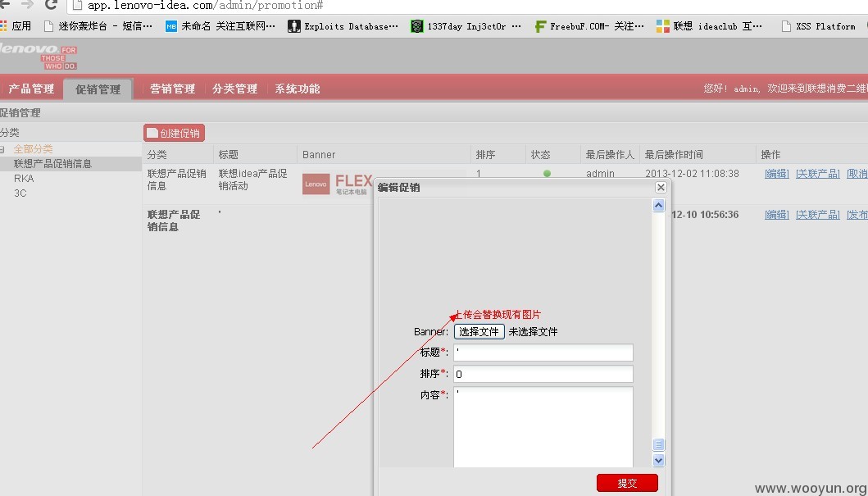Click the 创建促销 button
The width and height of the screenshot is (868, 496).
pos(174,133)
